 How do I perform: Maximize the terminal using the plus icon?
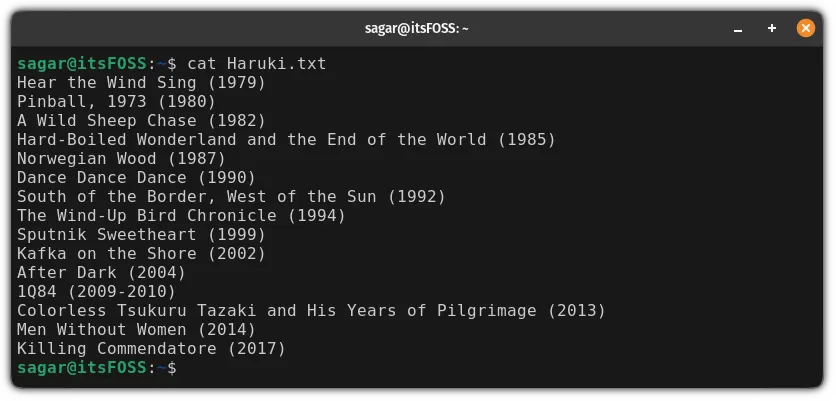(x=772, y=29)
